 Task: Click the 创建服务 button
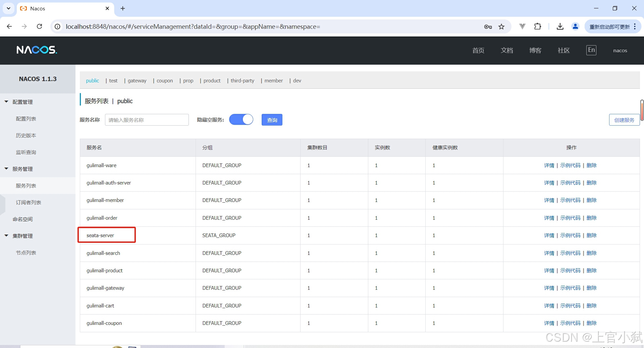point(624,120)
